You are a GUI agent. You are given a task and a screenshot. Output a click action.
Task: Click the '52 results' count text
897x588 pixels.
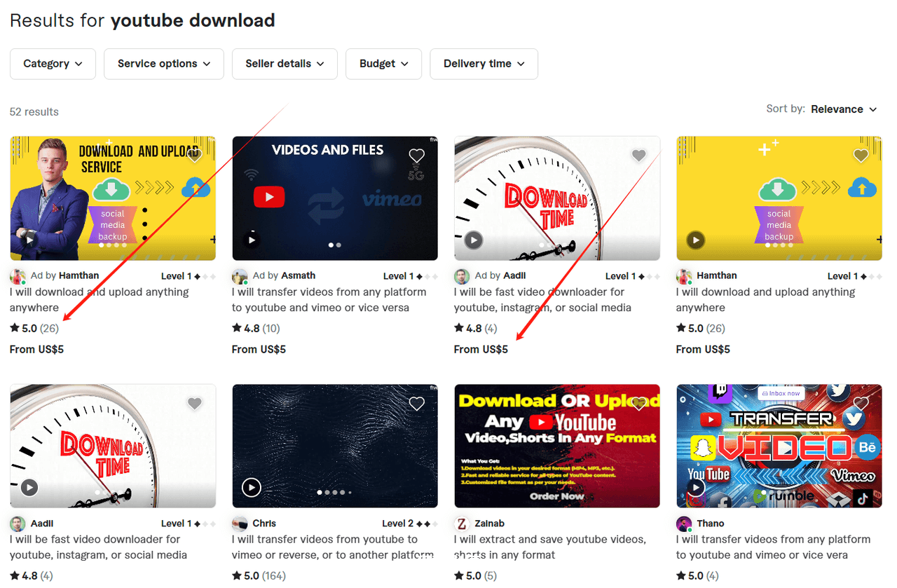click(34, 112)
